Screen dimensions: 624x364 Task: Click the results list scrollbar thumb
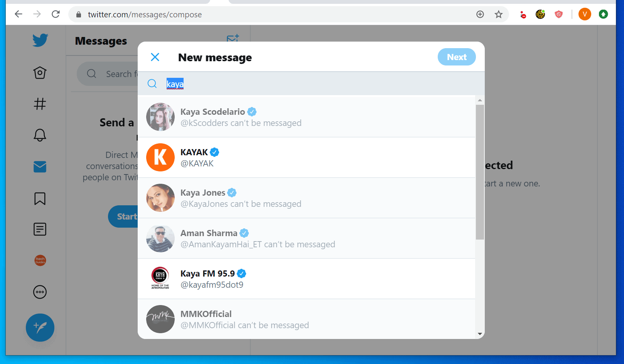point(480,172)
